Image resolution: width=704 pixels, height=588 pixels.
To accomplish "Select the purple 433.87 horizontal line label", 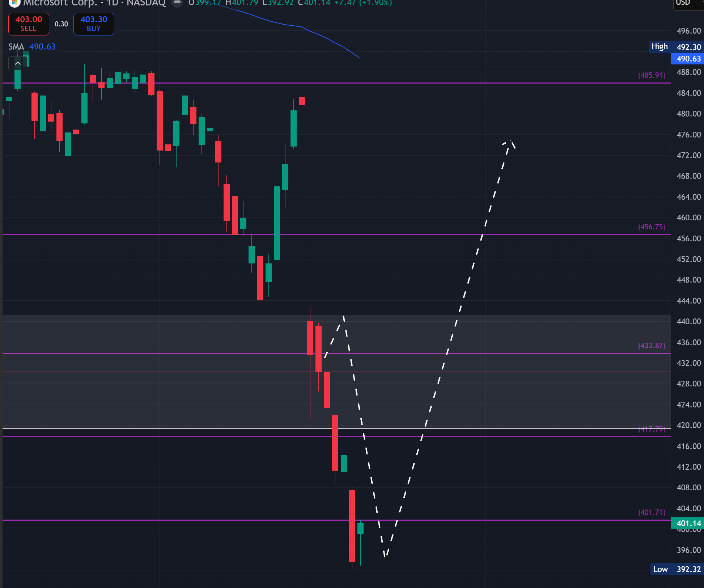I will [652, 346].
